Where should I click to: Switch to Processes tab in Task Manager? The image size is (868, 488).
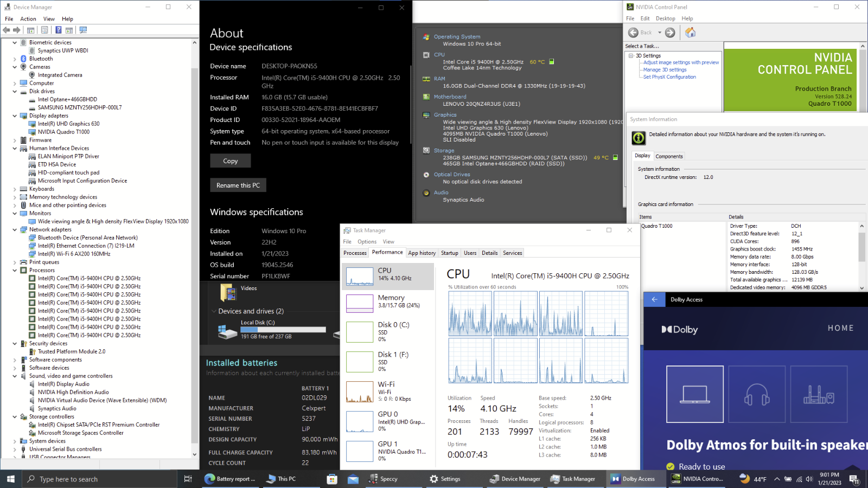pos(355,253)
